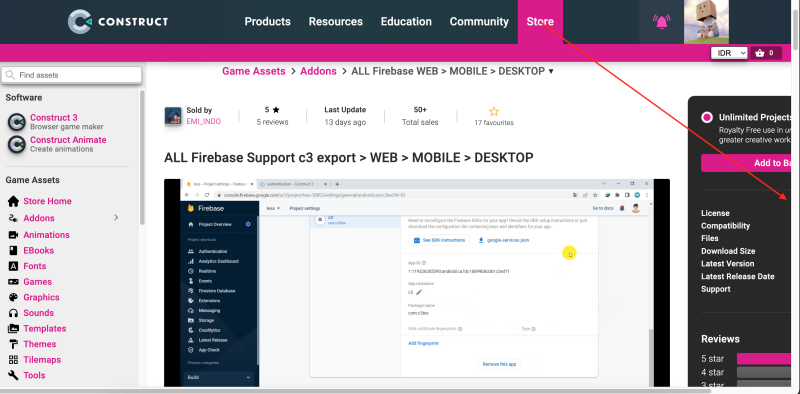Open the Education menu
This screenshot has height=394, width=800.
(x=406, y=22)
